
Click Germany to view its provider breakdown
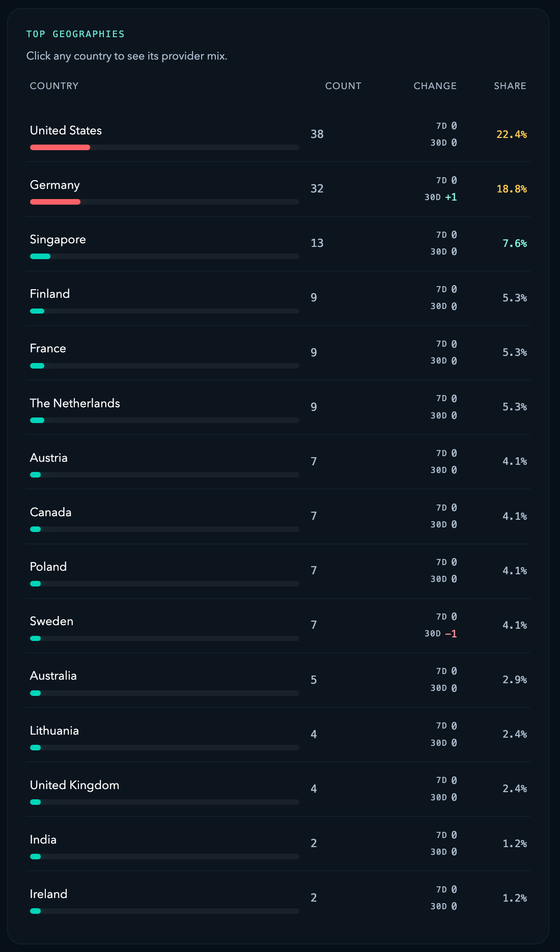[54, 185]
